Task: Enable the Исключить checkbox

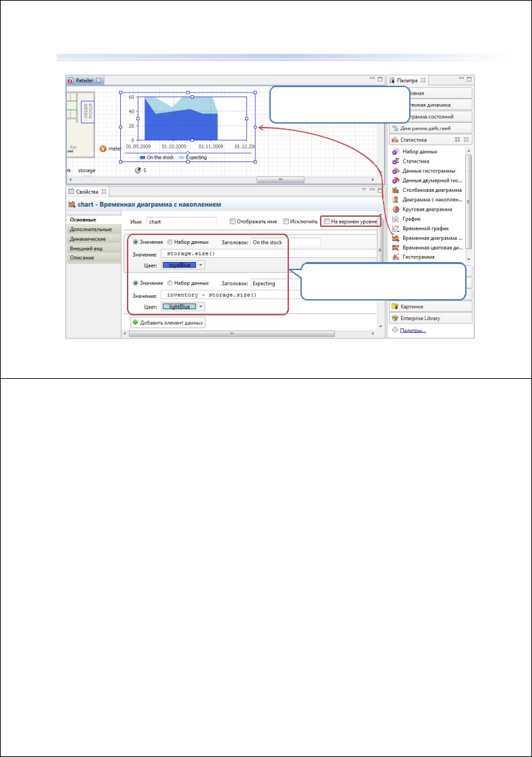Action: coord(286,221)
